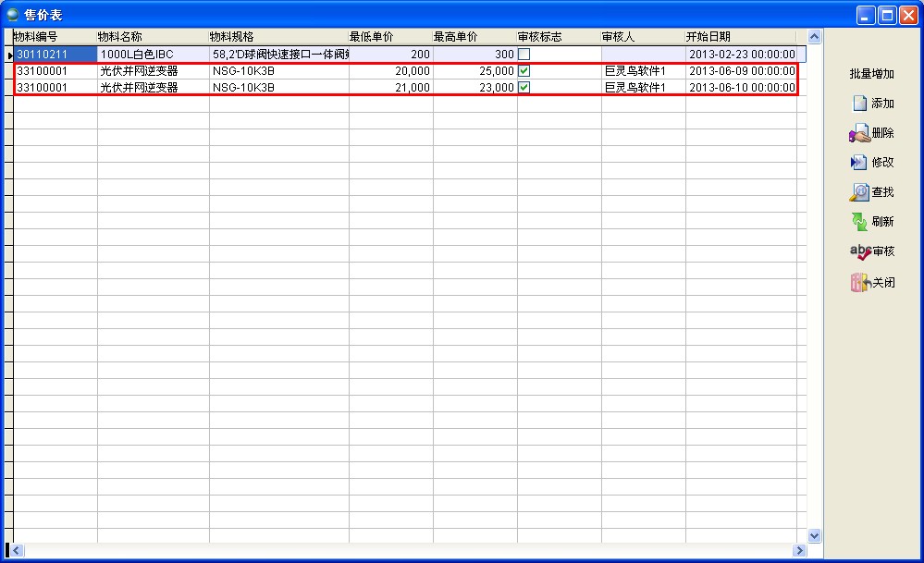Click the 刷新 (Refresh) green arrows icon
This screenshot has width=924, height=563.
point(859,222)
